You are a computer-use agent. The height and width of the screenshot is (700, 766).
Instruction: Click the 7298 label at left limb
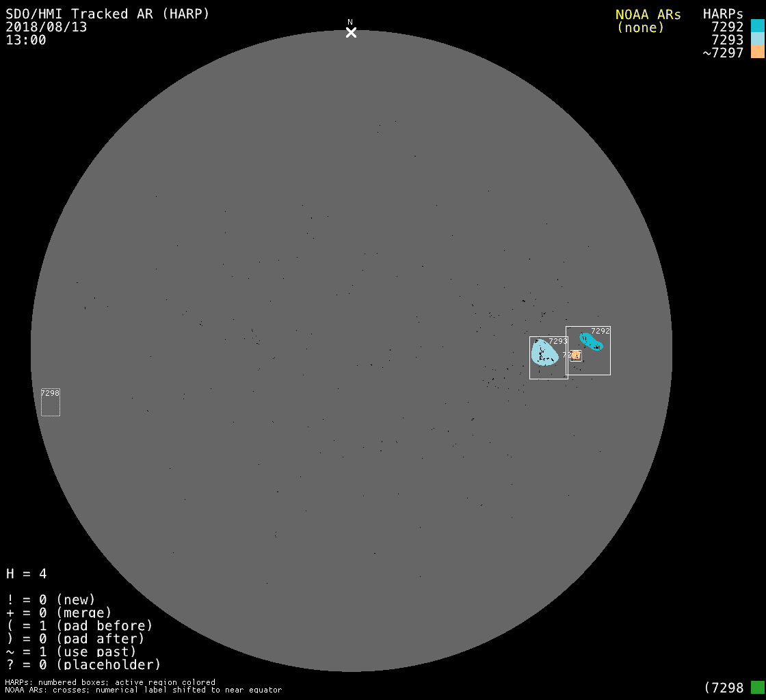click(x=50, y=392)
